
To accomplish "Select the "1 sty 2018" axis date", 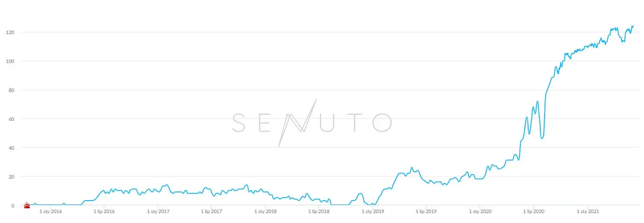I will (265, 211).
